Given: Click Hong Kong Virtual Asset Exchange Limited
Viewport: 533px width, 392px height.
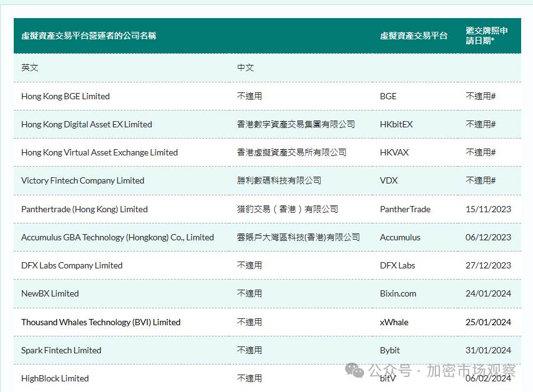Looking at the screenshot, I should (x=99, y=152).
